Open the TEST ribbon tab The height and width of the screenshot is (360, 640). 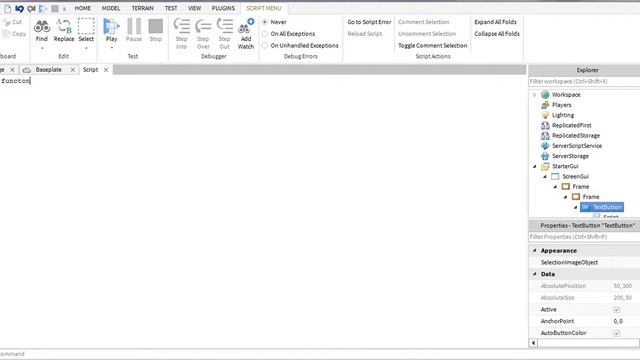(171, 8)
